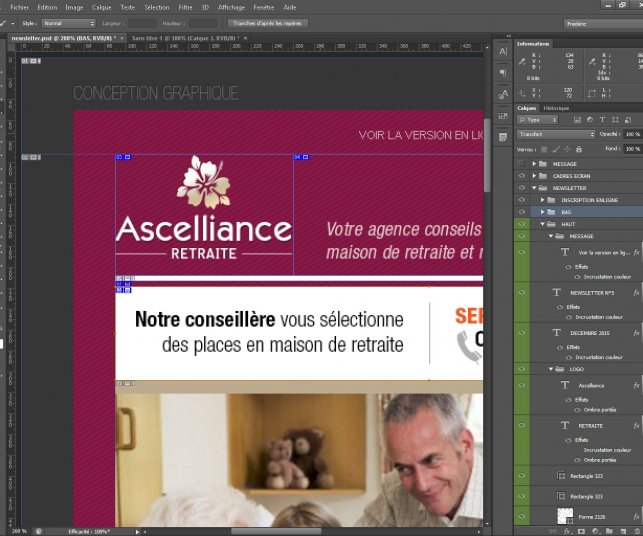Viewport: 643px width, 536px height.
Task: Open the Filtre menu
Action: (x=185, y=6)
